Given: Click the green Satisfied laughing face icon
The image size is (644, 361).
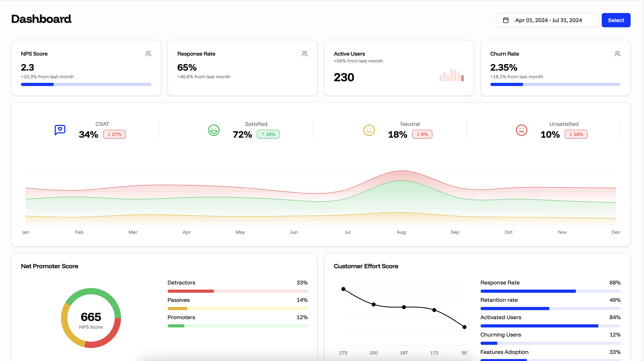Looking at the screenshot, I should coord(214,130).
